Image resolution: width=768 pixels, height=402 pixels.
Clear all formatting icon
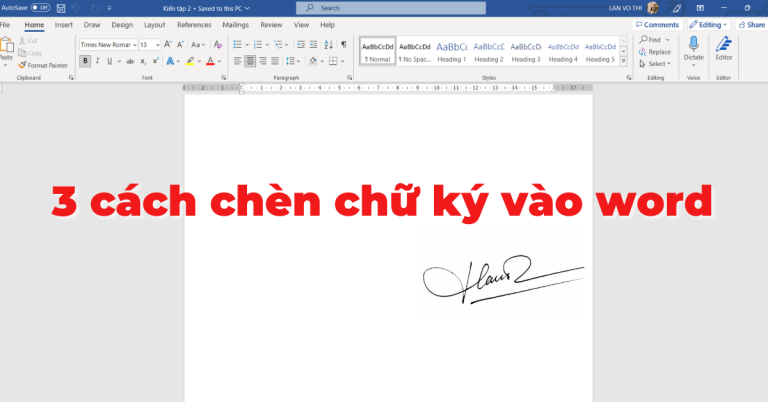[218, 45]
